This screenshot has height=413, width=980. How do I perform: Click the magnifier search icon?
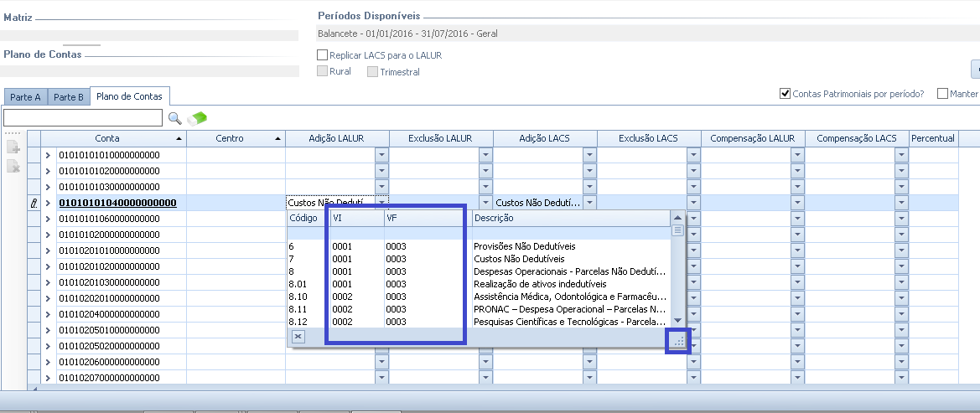pyautogui.click(x=175, y=118)
